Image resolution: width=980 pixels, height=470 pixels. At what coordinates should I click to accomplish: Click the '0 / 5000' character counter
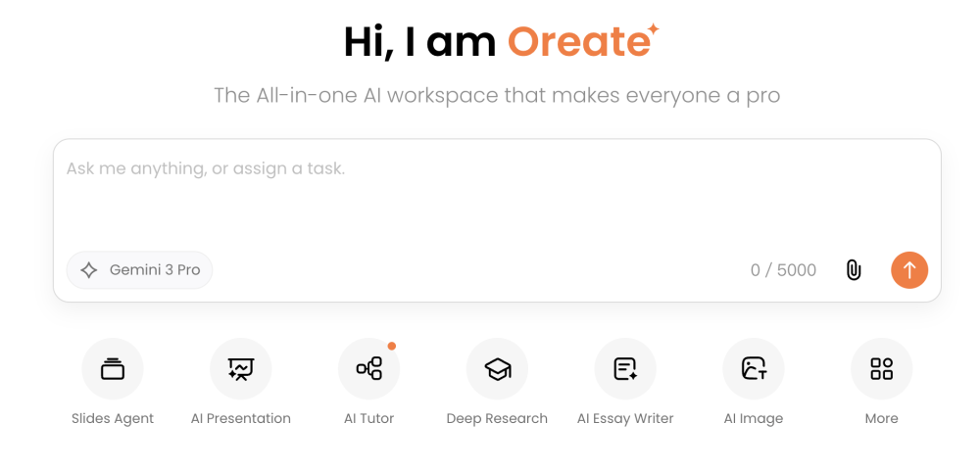(783, 270)
